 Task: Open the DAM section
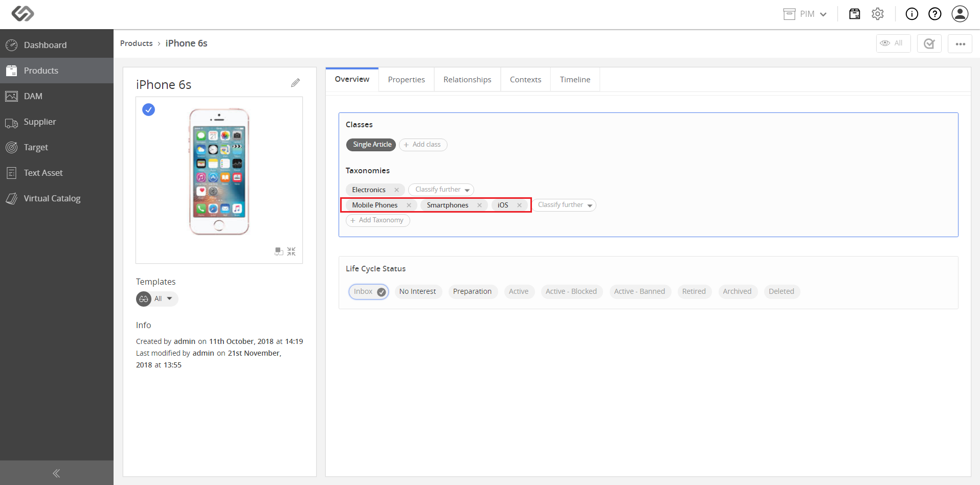click(x=57, y=96)
